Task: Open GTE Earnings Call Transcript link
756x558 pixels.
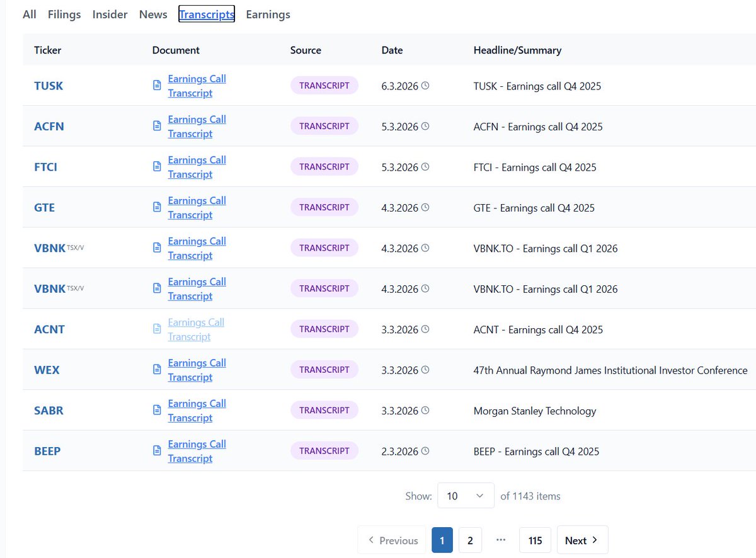Action: point(197,207)
